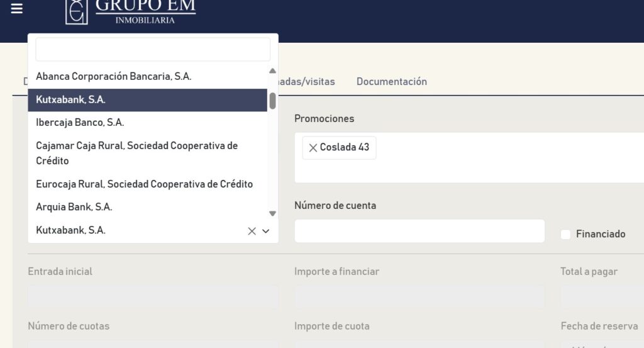Select Eurocaja Rural, Sociedad Cooperativa
The height and width of the screenshot is (348, 644).
click(147, 184)
